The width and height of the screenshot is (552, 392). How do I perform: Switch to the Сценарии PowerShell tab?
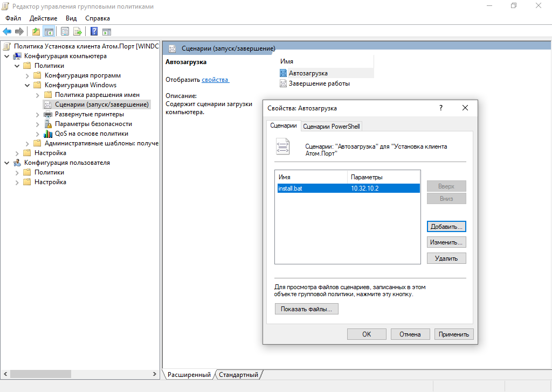331,127
